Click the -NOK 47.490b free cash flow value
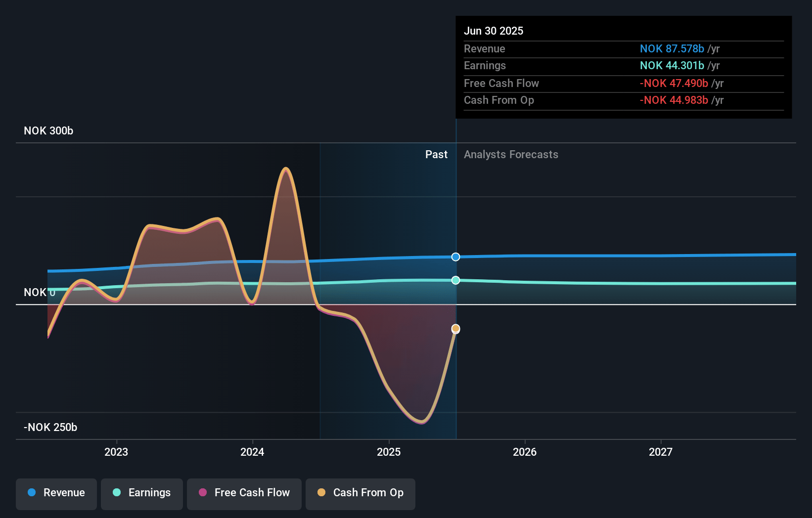812x518 pixels. (674, 83)
